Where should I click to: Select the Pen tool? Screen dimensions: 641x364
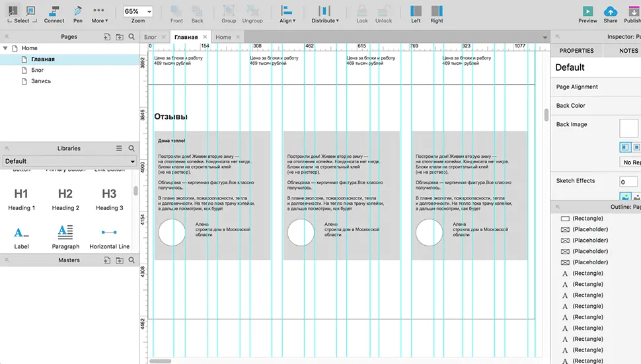[x=78, y=13]
